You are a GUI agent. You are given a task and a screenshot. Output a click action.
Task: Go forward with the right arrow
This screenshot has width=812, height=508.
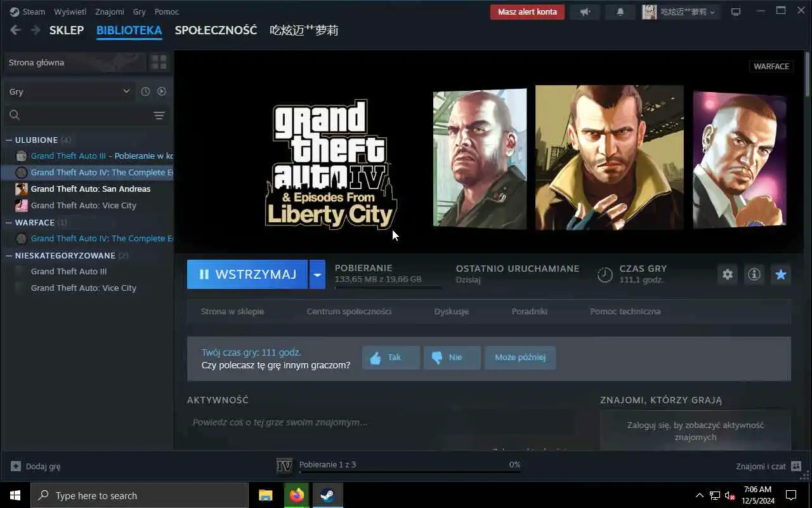pyautogui.click(x=36, y=30)
